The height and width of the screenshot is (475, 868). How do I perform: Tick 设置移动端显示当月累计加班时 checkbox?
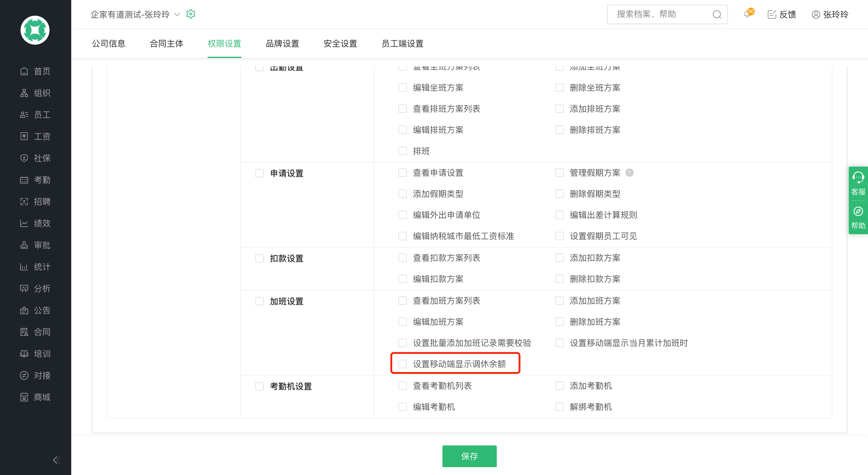tap(559, 343)
